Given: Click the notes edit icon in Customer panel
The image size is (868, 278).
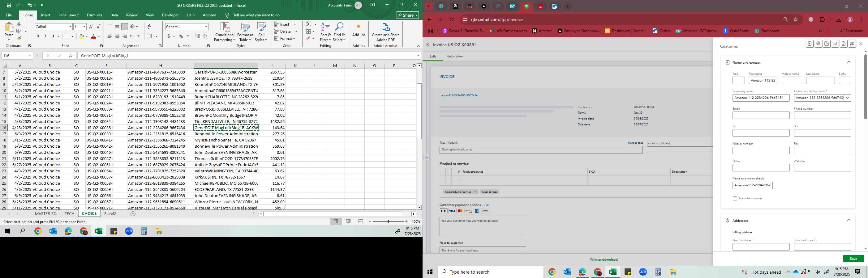Looking at the screenshot, I should tap(827, 44).
